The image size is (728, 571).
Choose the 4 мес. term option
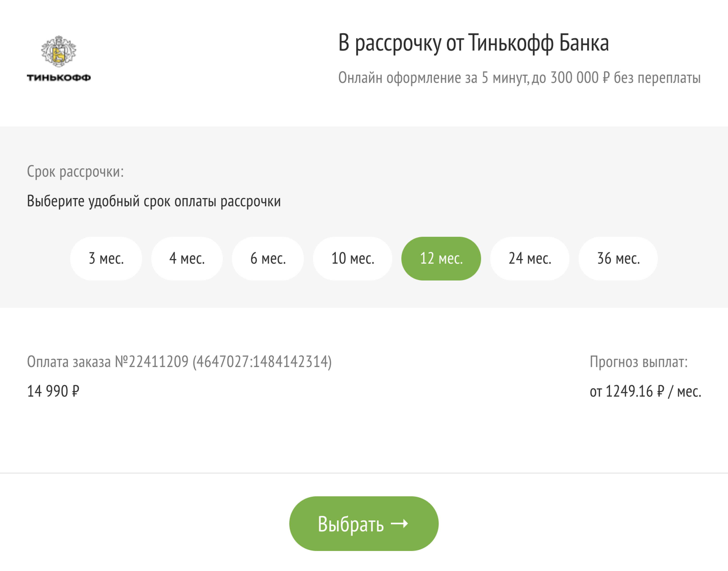[187, 258]
